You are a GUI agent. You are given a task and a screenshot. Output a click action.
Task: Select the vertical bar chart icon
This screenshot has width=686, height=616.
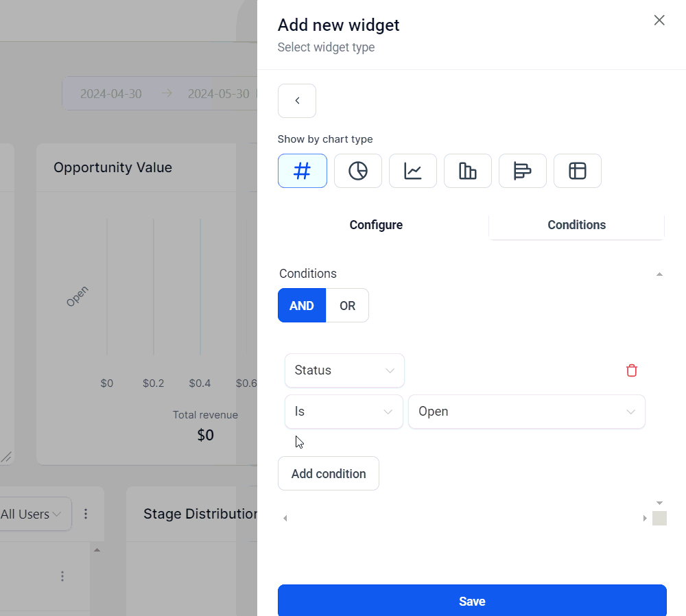468,171
